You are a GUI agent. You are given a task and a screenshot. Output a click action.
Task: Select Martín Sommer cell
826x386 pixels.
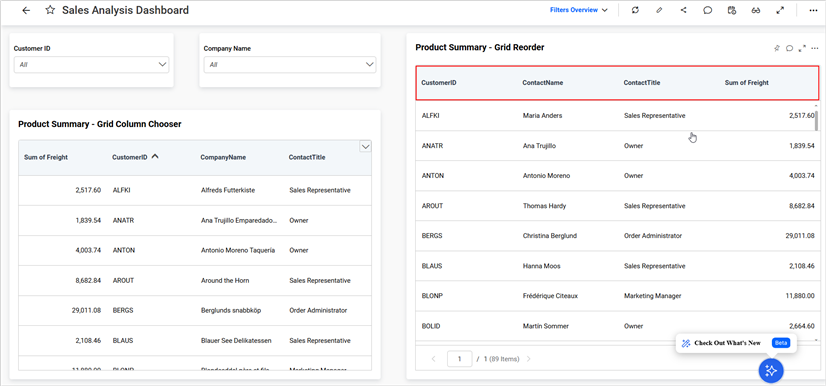[546, 326]
